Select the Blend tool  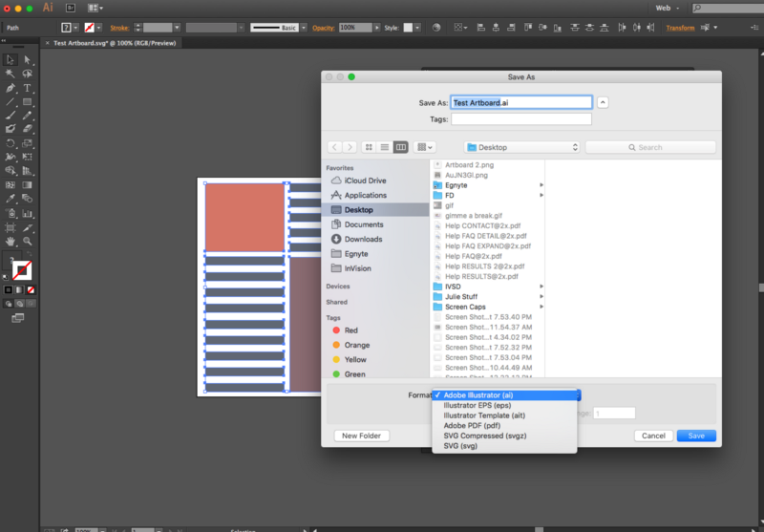28,199
